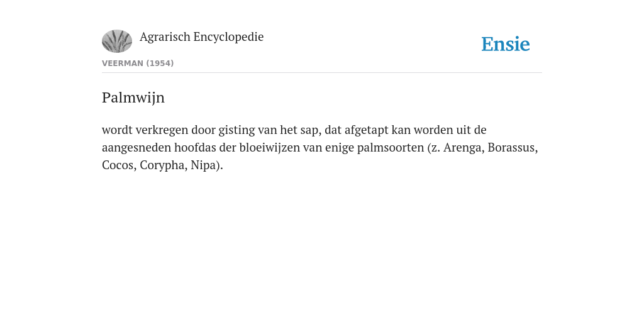The height and width of the screenshot is (322, 644).
Task: Click the wheat encyclopedia thumbnail image
Action: [117, 41]
